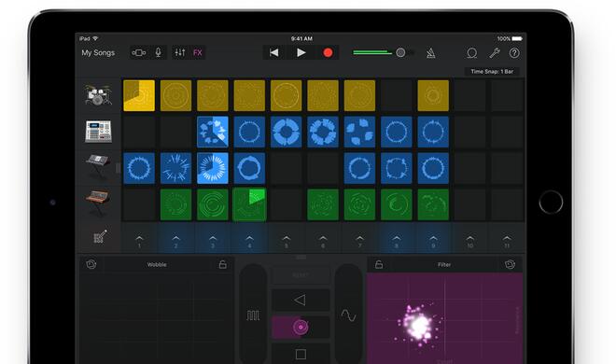This screenshot has width=616, height=364.
Task: Tap the track header resize handle
Action: tap(118, 168)
